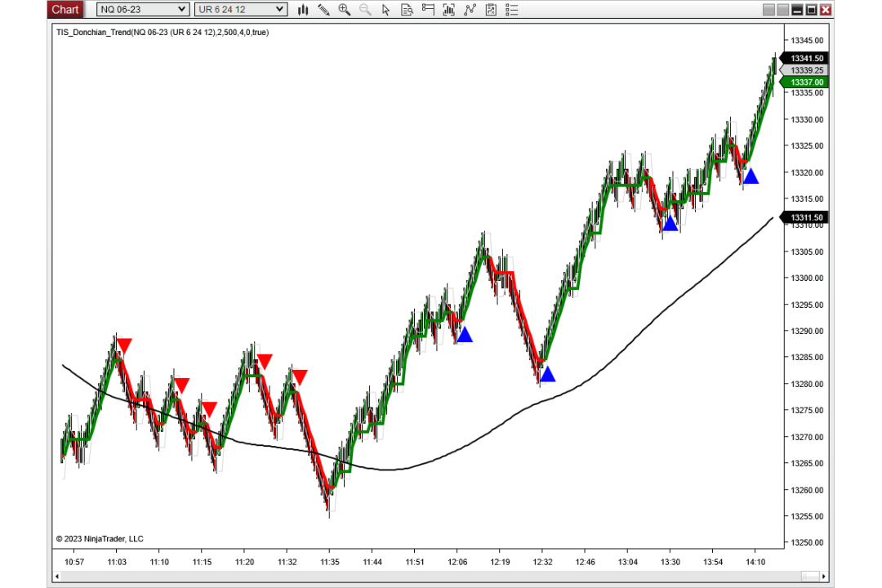Image resolution: width=882 pixels, height=588 pixels.
Task: Click the blue up arrow near 12:06
Action: 465,335
